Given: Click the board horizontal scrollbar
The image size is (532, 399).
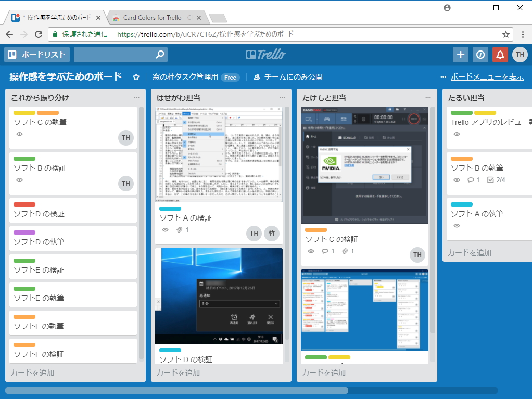Looking at the screenshot, I should (x=176, y=391).
